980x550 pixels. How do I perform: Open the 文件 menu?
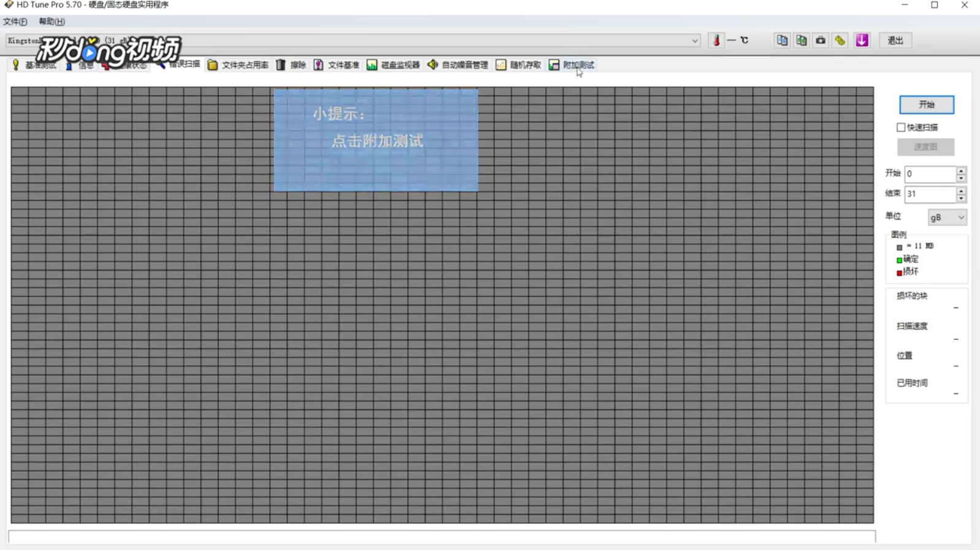tap(15, 21)
